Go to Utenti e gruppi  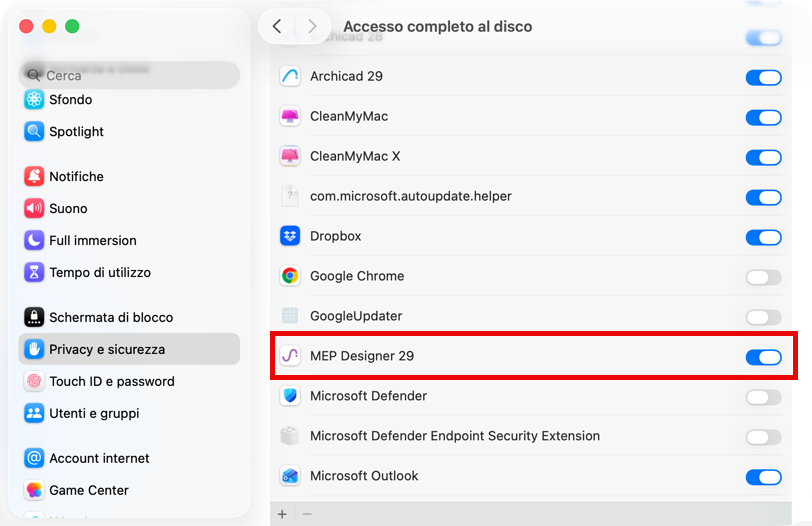pos(129,413)
